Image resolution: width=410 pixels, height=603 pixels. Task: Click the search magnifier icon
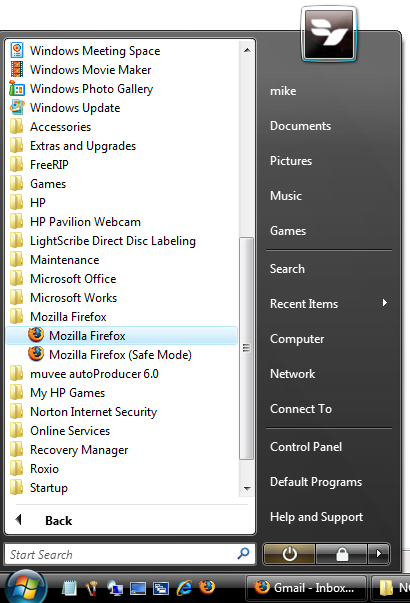pos(243,554)
